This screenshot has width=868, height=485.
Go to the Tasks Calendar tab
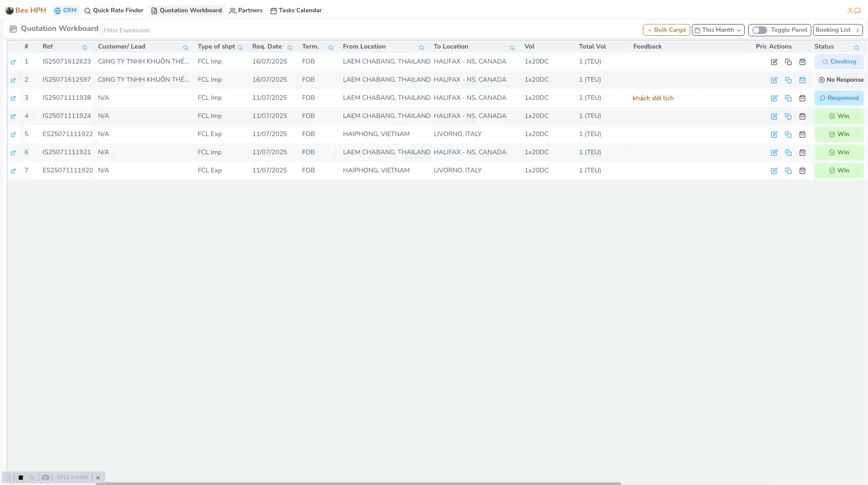296,10
